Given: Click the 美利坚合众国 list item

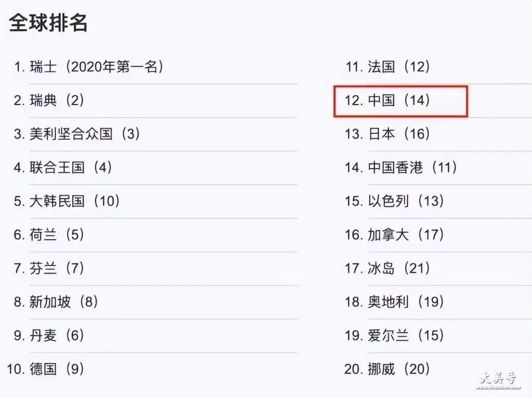Looking at the screenshot, I should (77, 133).
